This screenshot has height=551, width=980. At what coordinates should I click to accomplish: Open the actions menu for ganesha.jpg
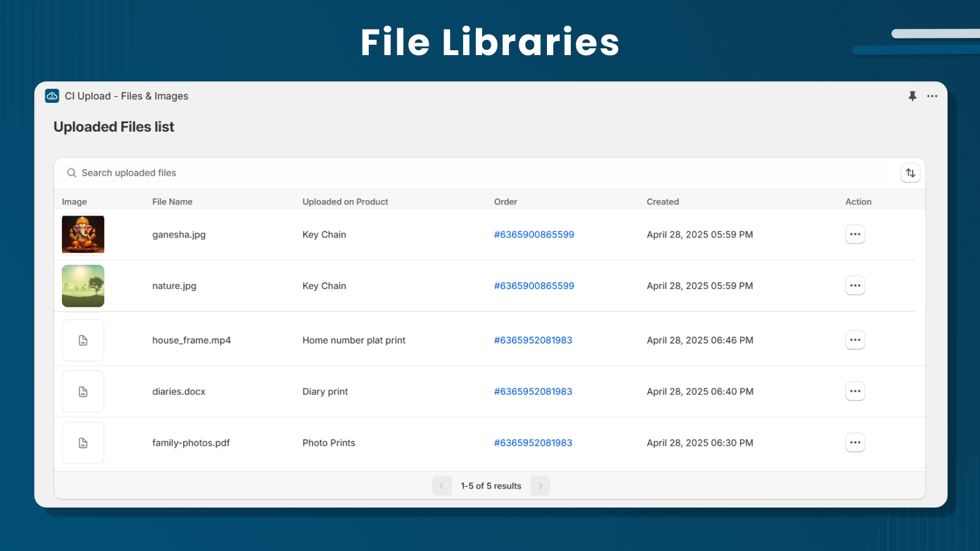(x=855, y=234)
